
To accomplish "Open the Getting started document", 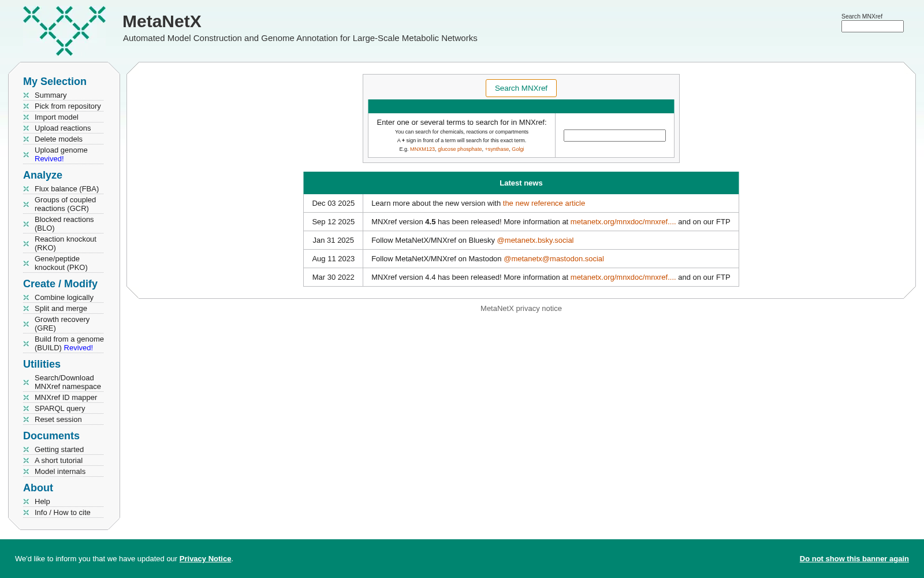I will point(59,450).
